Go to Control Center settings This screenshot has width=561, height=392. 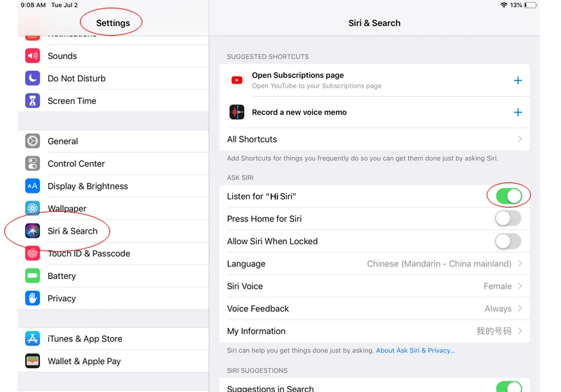[113, 163]
